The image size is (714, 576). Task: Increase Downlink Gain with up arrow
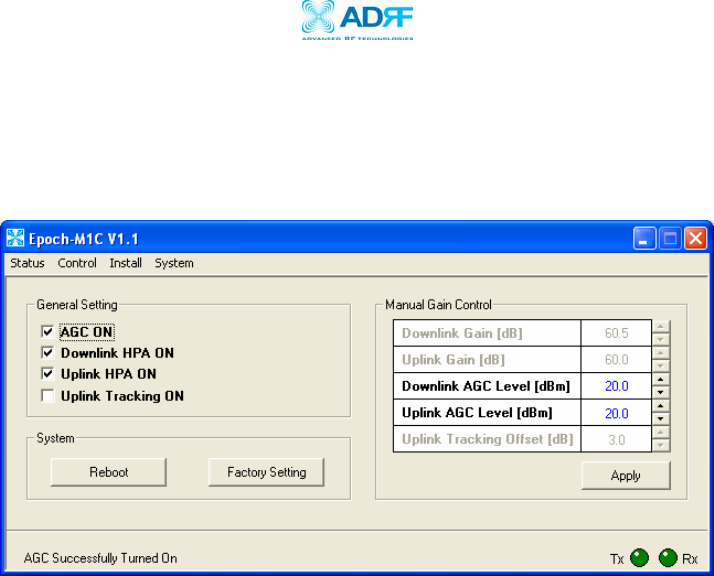point(661,326)
